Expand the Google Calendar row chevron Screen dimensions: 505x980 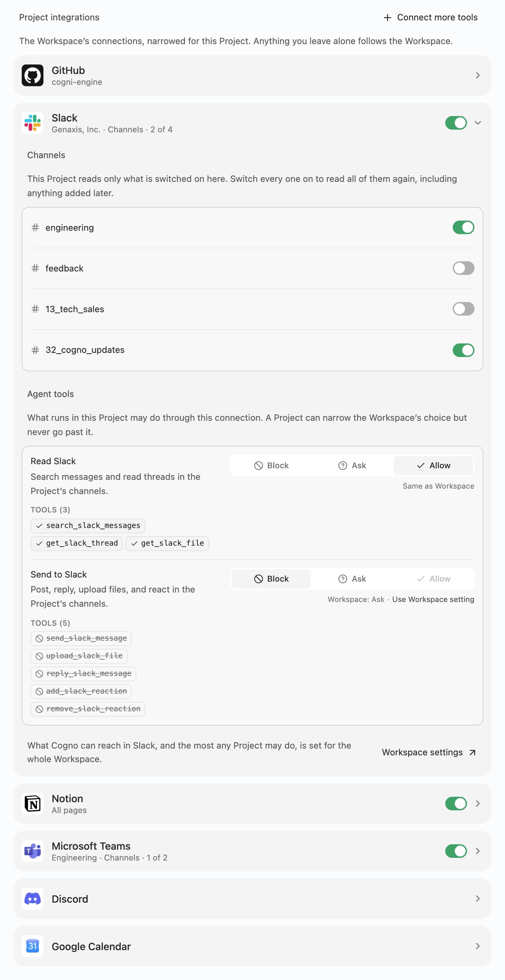click(478, 946)
